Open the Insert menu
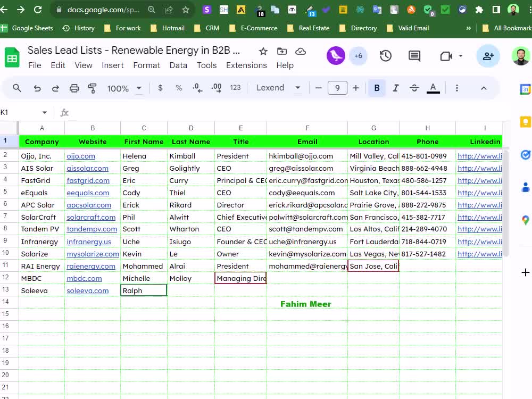Viewport: 532px width, 399px height. click(113, 65)
